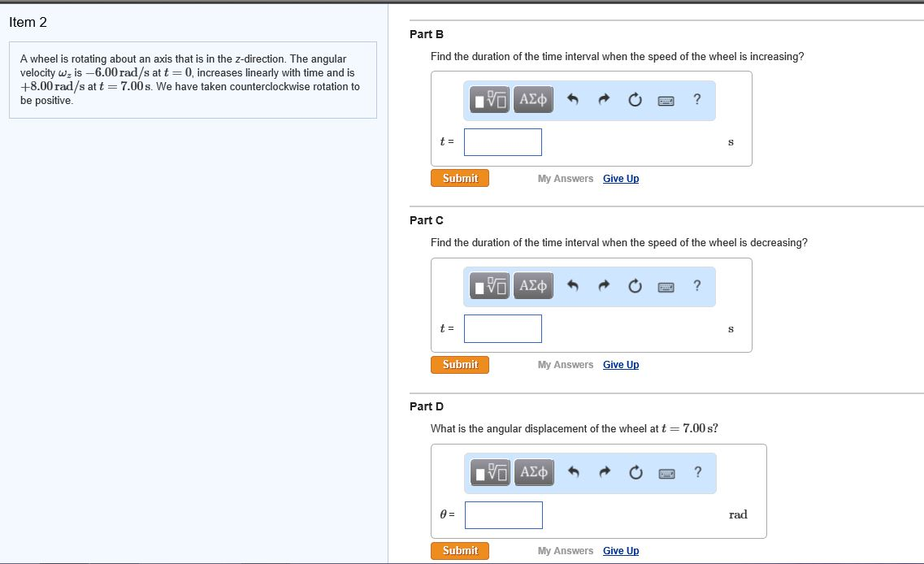This screenshot has width=924, height=564.
Task: Undo last entry in Part C toolbar
Action: coord(572,286)
